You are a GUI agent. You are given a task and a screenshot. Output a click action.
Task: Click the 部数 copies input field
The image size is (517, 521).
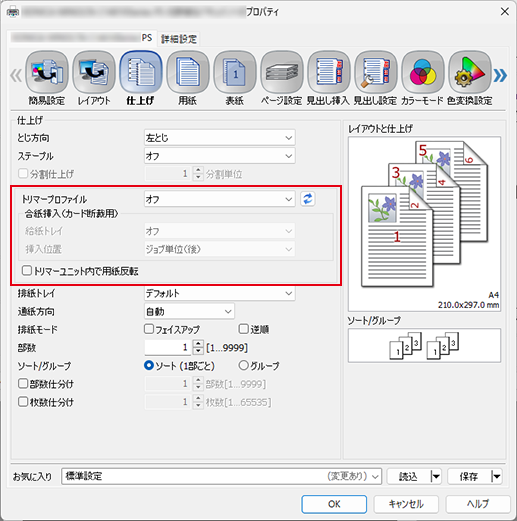168,347
